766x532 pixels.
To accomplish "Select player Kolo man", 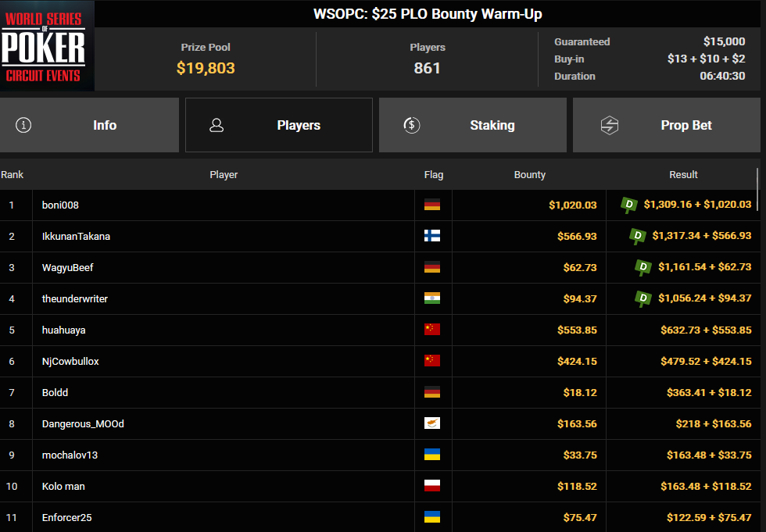I will tap(63, 486).
